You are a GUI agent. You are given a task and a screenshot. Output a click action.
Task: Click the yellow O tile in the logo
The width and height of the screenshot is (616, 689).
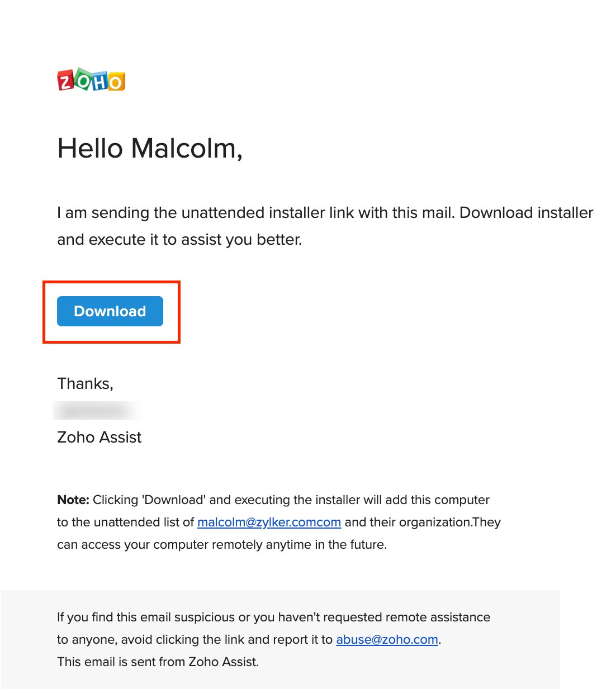116,82
